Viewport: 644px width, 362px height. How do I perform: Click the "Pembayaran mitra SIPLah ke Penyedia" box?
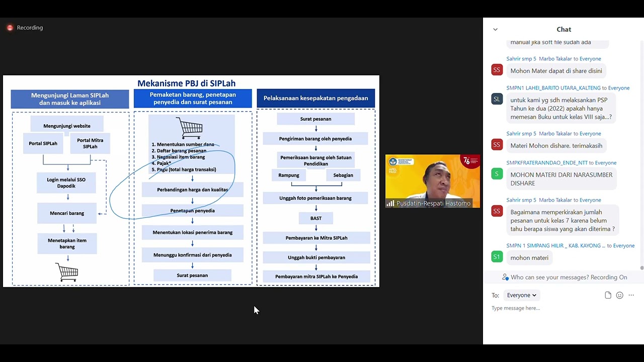pyautogui.click(x=316, y=277)
